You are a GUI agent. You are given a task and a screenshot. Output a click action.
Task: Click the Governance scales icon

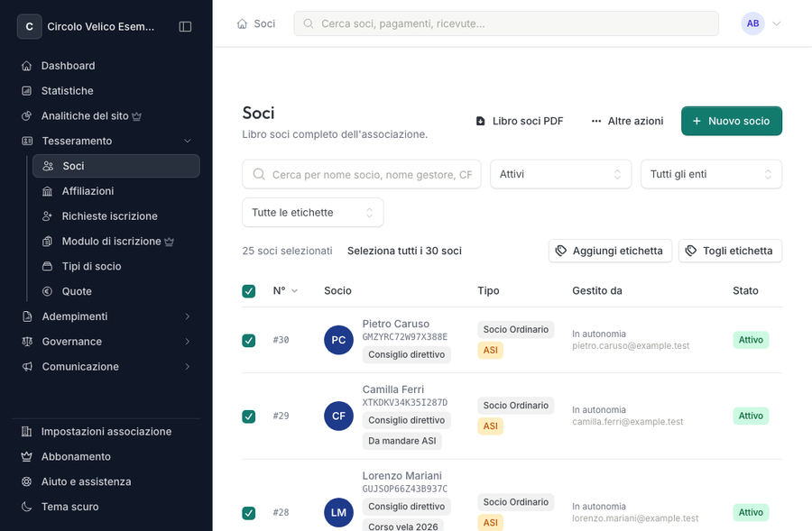click(27, 342)
